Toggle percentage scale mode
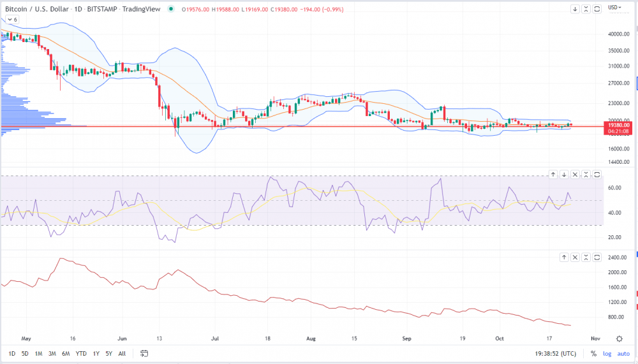Viewport: 638px width, 364px height. click(593, 353)
